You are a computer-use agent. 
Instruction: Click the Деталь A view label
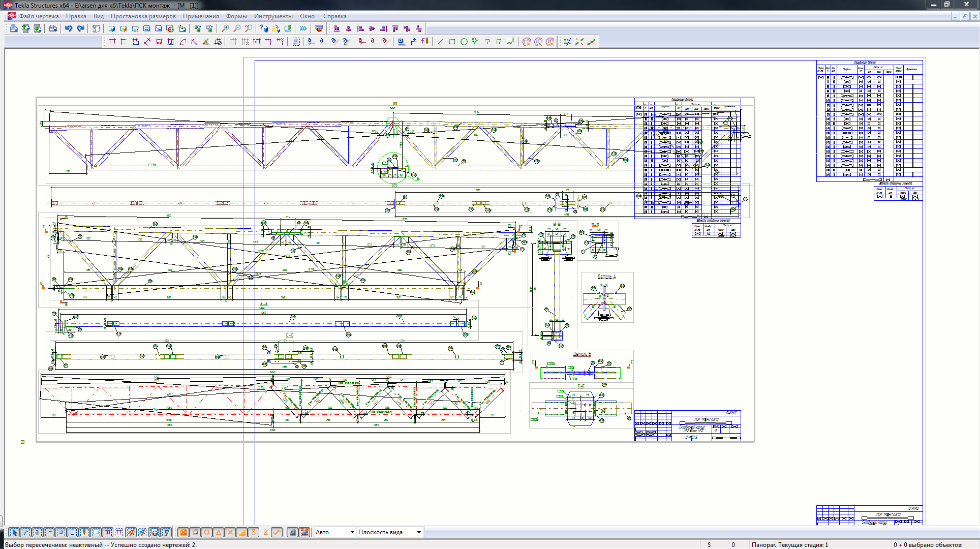point(606,277)
